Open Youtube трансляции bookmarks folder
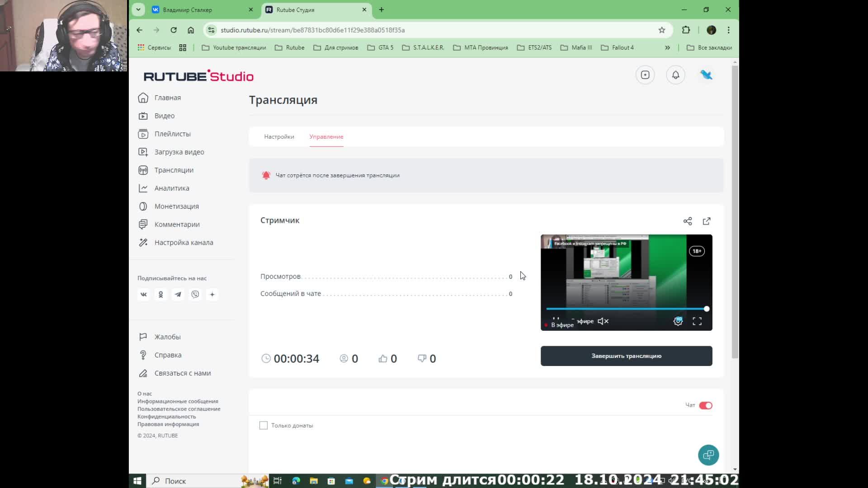Viewport: 868px width, 488px height. click(234, 47)
